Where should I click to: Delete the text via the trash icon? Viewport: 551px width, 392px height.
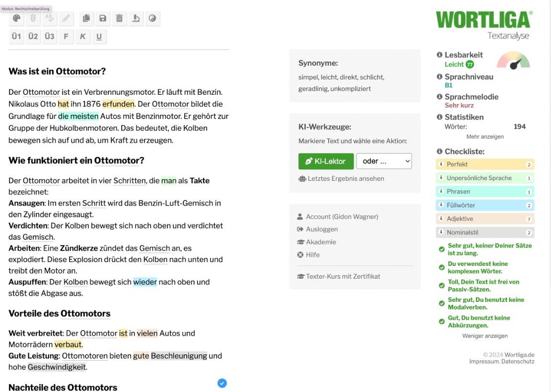tap(119, 18)
